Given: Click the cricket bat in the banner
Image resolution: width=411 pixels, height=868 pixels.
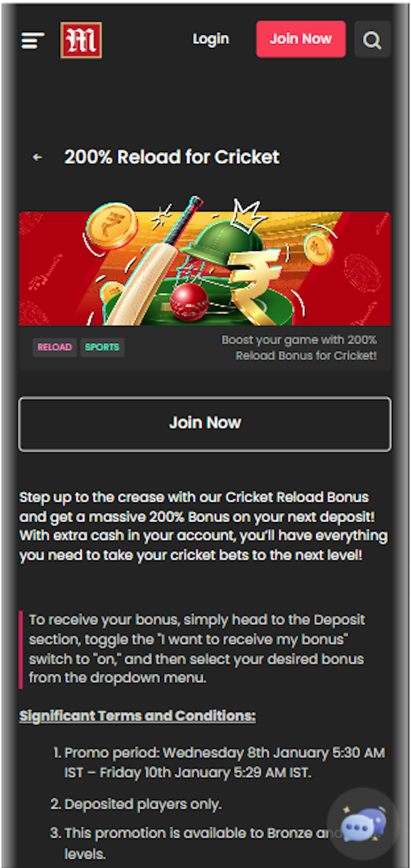Looking at the screenshot, I should (152, 261).
